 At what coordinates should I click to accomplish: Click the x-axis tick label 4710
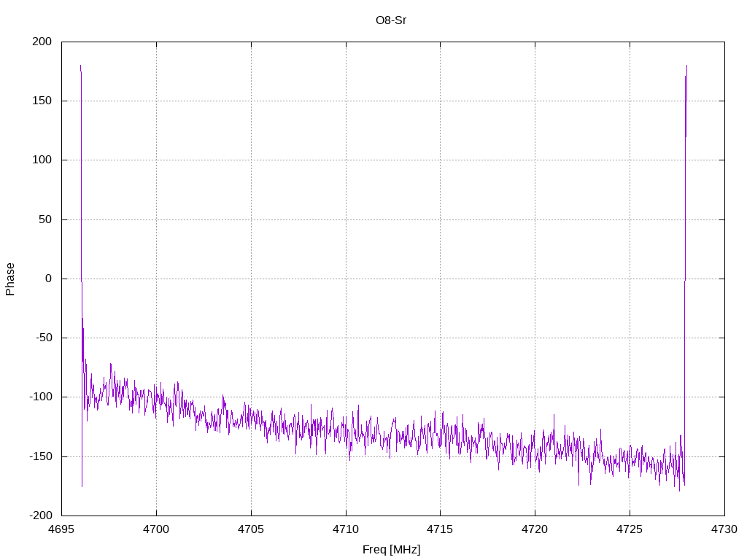click(346, 529)
